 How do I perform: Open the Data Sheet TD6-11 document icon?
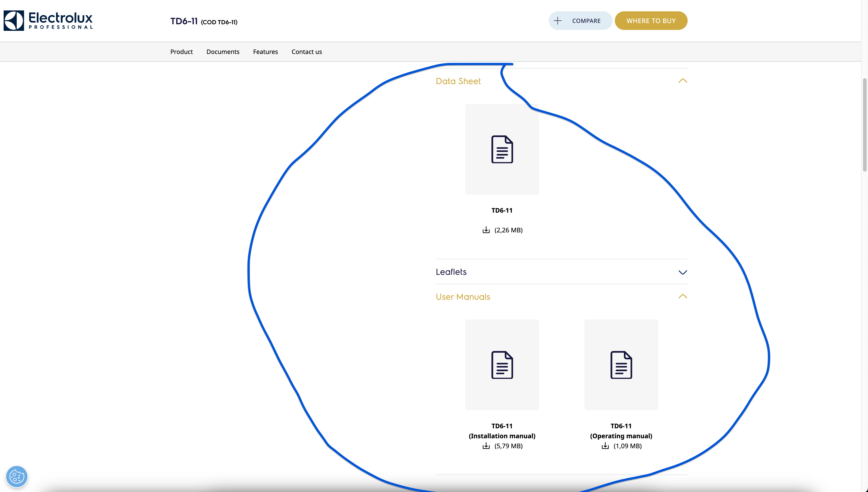(502, 149)
